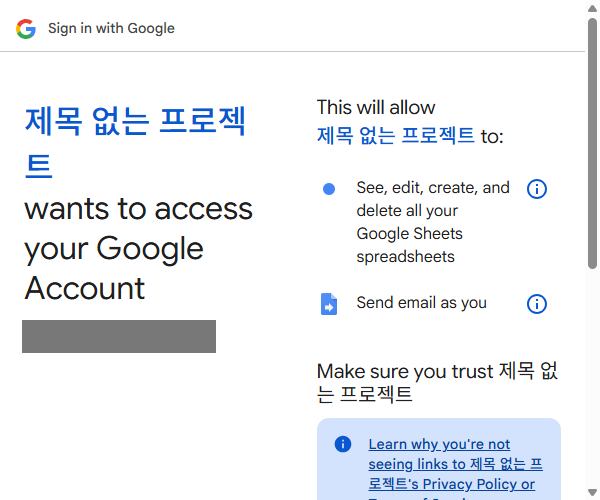600x500 pixels.
Task: Click the vertical scrollbar thumb
Action: point(592,143)
